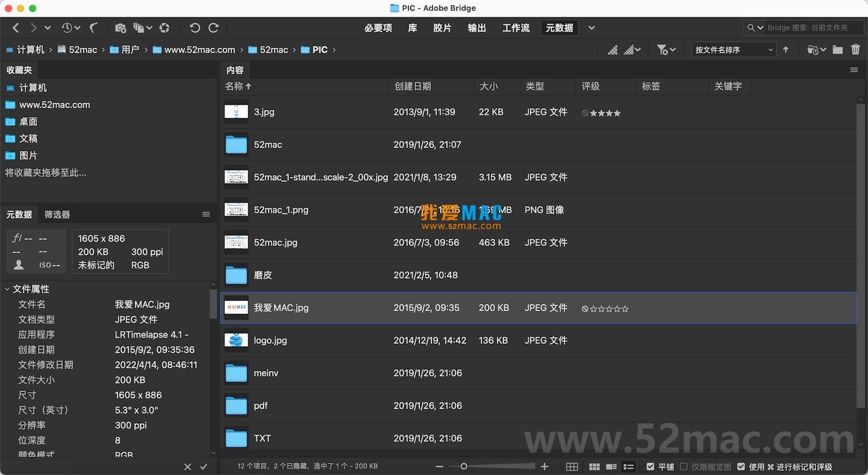Open the 筛选器 panel tab
This screenshot has width=868, height=475.
point(57,215)
